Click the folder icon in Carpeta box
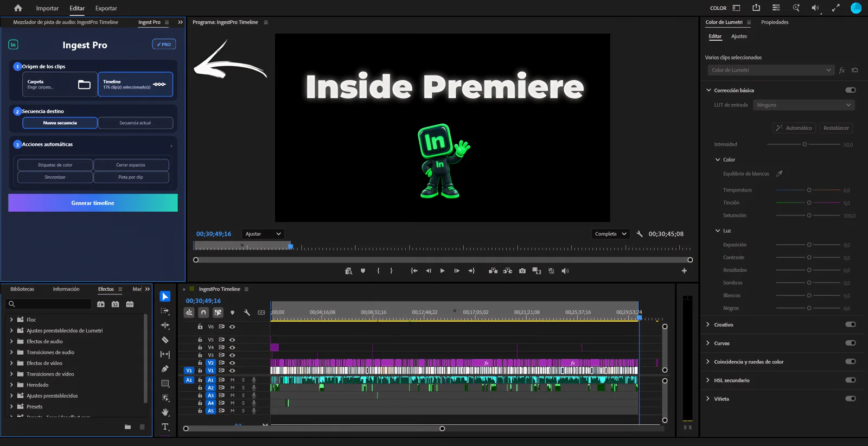The width and height of the screenshot is (868, 446). click(84, 85)
